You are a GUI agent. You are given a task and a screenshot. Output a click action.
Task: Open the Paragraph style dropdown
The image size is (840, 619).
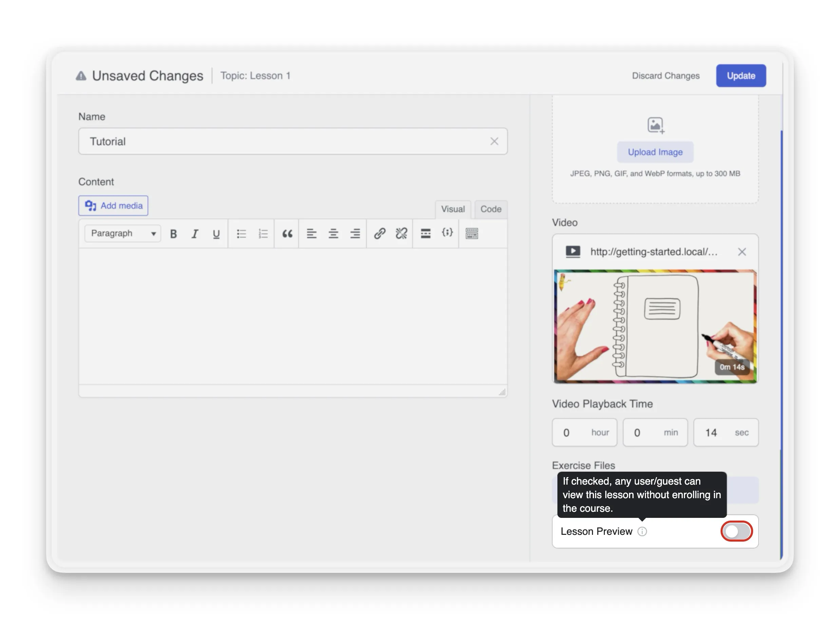pos(122,233)
